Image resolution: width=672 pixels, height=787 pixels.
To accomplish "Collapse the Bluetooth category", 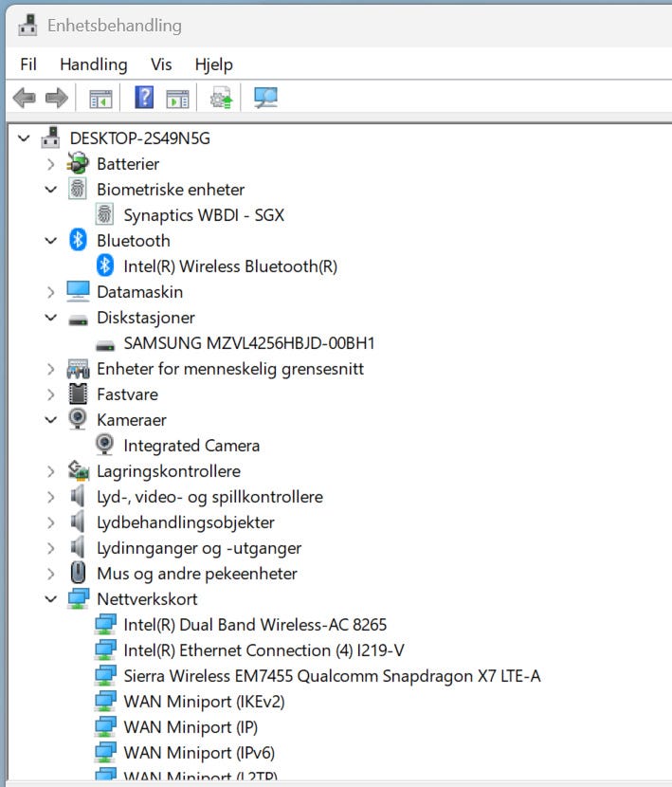I will point(50,241).
